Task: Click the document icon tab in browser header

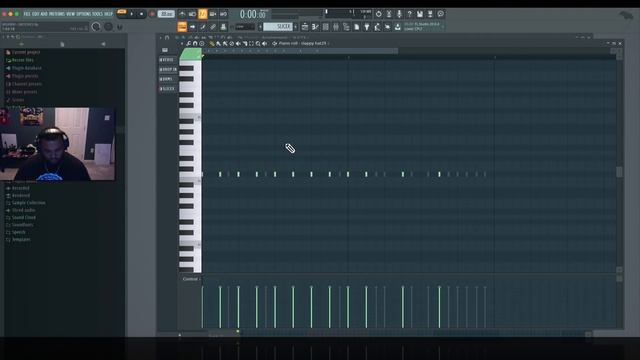Action: tap(62, 44)
